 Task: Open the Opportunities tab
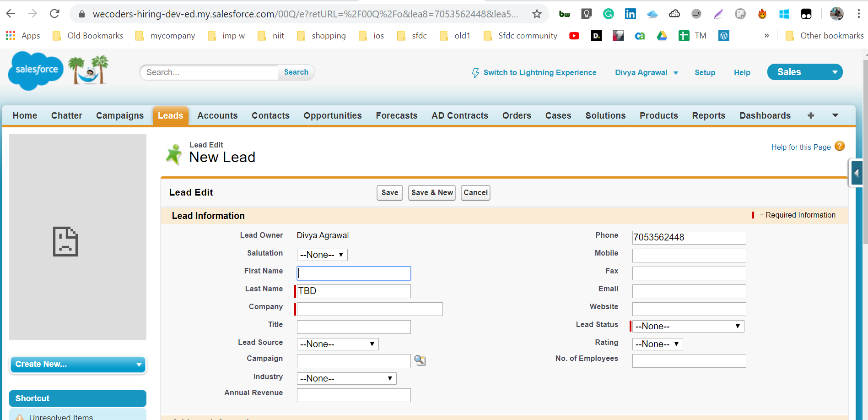[x=332, y=116]
